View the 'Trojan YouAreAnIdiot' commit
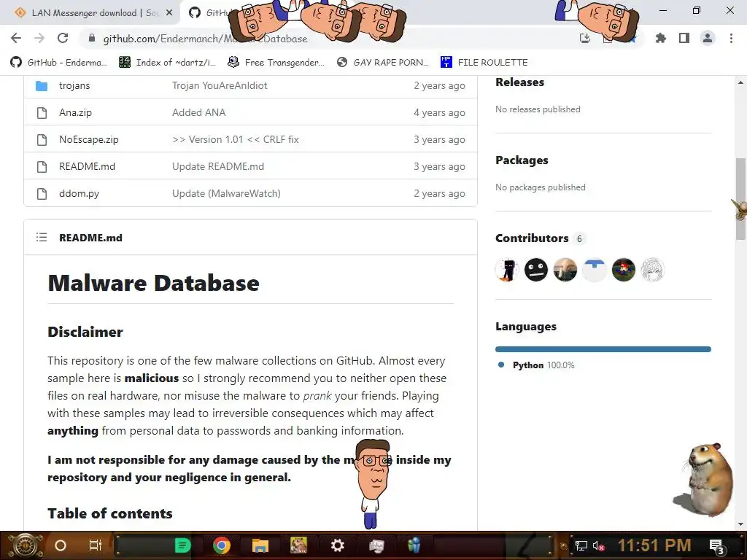Image resolution: width=747 pixels, height=560 pixels. click(x=220, y=86)
